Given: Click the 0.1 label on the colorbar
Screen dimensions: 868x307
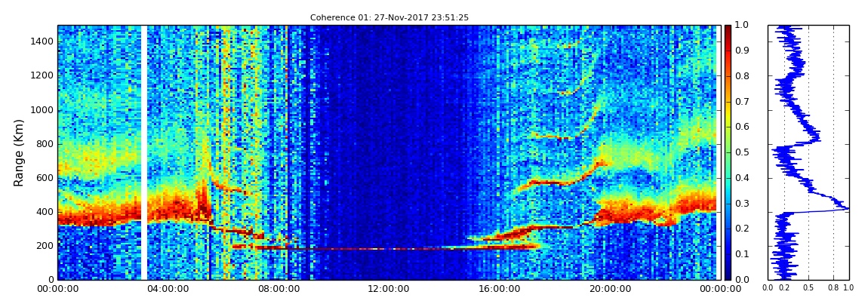Looking at the screenshot, I should point(740,254).
